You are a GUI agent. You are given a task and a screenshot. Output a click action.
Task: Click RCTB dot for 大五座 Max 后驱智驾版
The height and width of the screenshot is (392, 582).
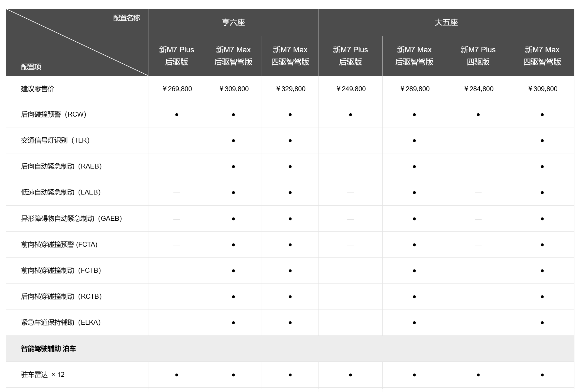click(x=414, y=297)
